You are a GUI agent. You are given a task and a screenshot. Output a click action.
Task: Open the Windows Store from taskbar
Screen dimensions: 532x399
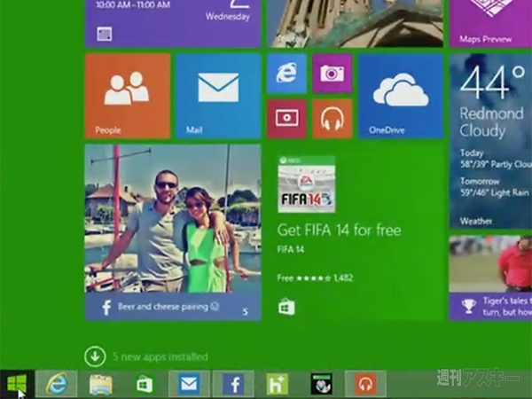click(x=145, y=385)
